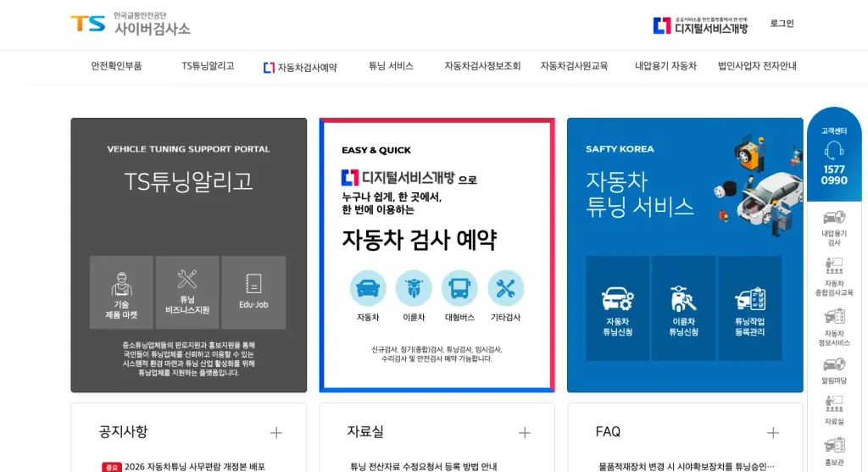Select the 기타검사 wrench inspection icon
The width and height of the screenshot is (868, 472).
[505, 288]
